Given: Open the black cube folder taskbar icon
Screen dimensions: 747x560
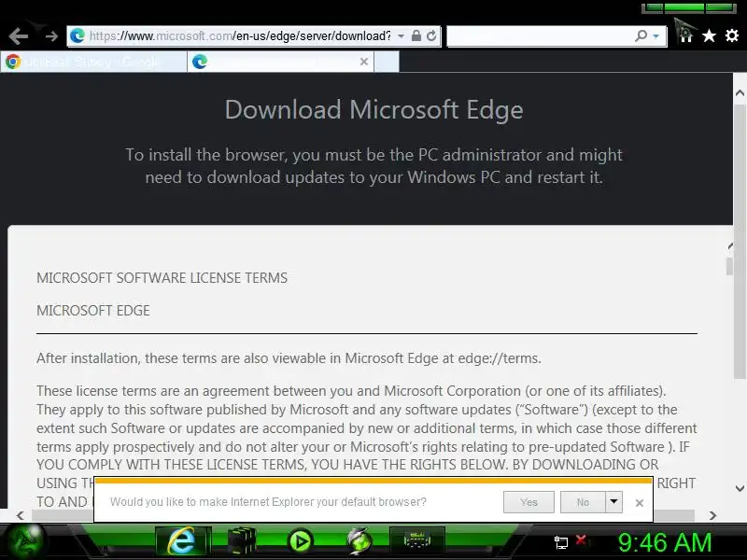Looking at the screenshot, I should point(242,541).
